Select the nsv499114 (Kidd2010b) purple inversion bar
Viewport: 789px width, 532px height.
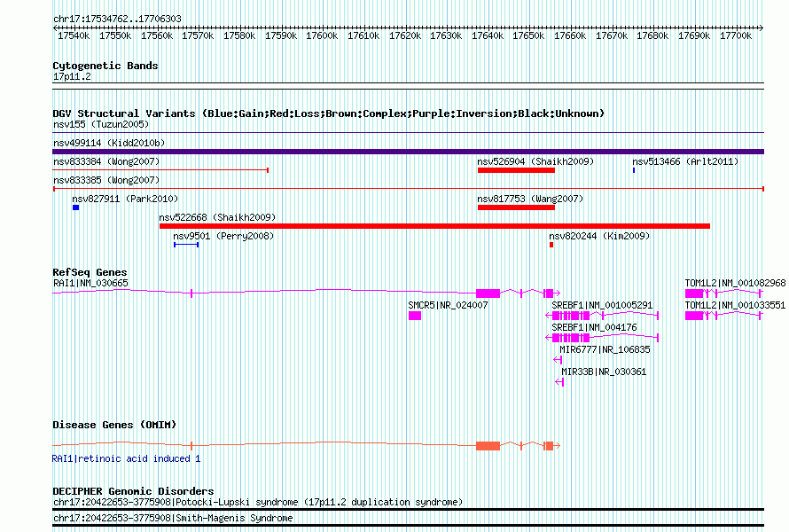[408, 152]
